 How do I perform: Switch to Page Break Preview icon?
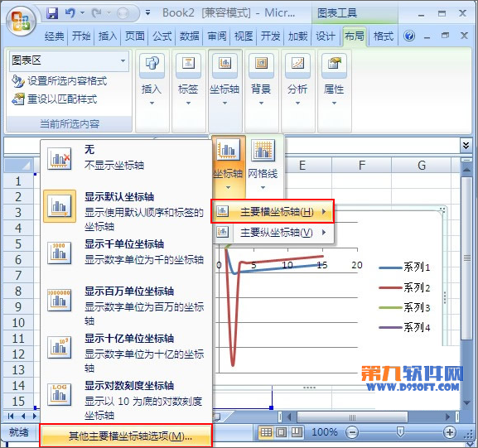click(x=297, y=431)
